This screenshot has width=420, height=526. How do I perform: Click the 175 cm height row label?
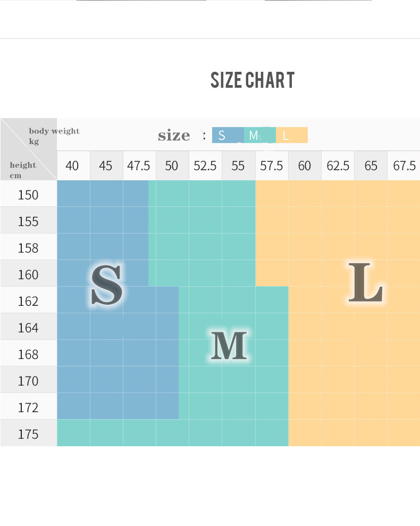click(28, 434)
